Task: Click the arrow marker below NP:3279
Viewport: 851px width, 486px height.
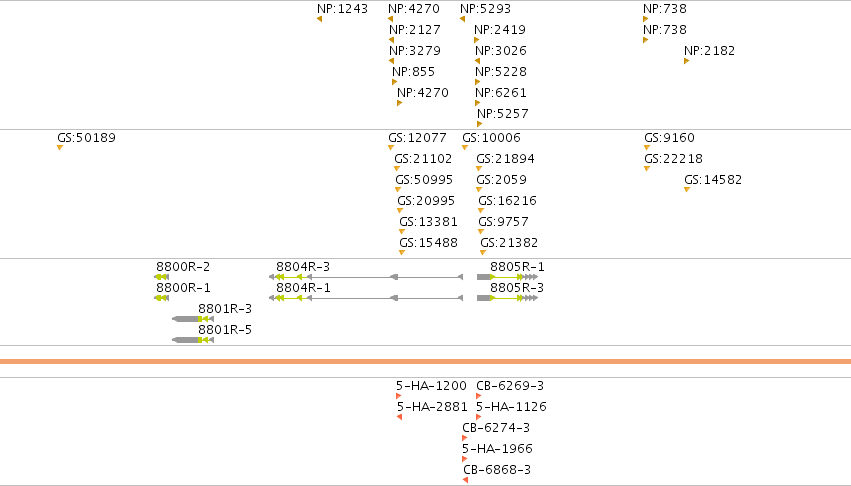Action: [x=391, y=61]
